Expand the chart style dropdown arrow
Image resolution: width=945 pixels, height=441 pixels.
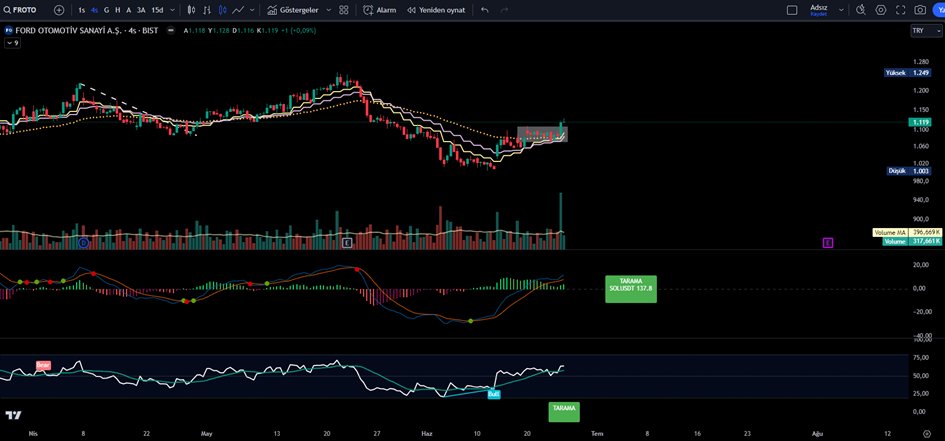point(252,10)
